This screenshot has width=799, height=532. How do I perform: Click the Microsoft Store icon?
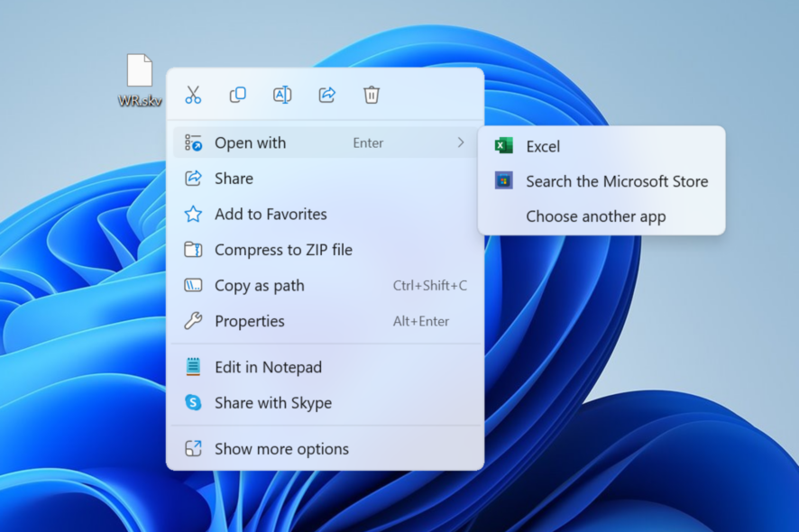(503, 180)
